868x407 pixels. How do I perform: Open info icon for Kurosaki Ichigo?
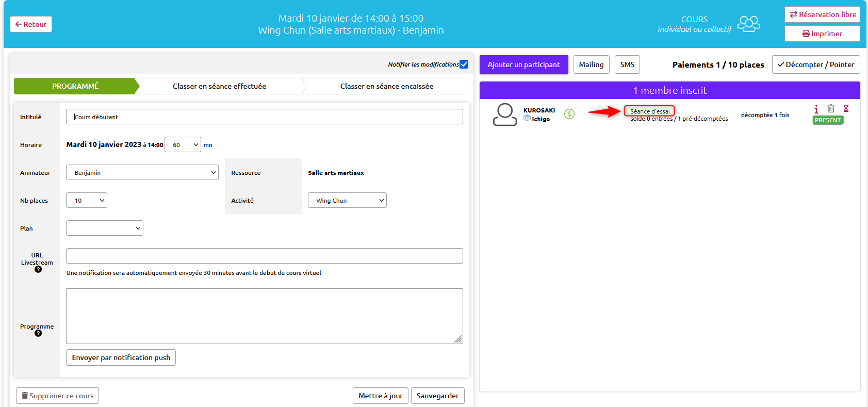[816, 109]
